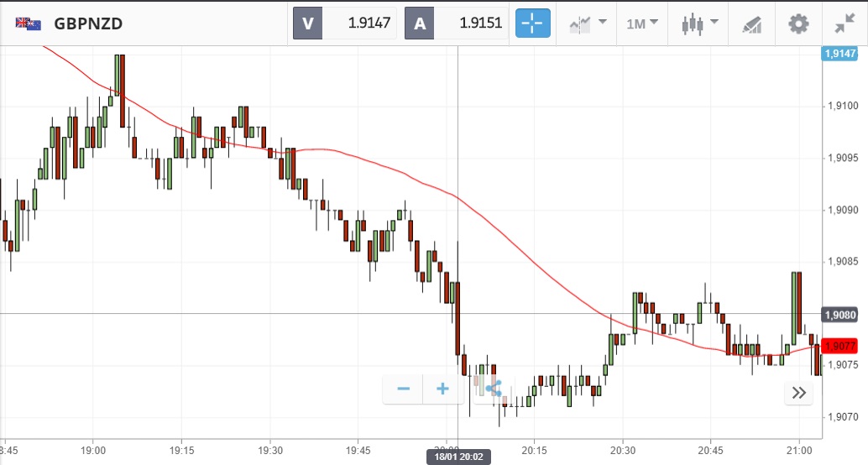This screenshot has width=868, height=465.
Task: Select the drawing tools icon
Action: pos(751,24)
